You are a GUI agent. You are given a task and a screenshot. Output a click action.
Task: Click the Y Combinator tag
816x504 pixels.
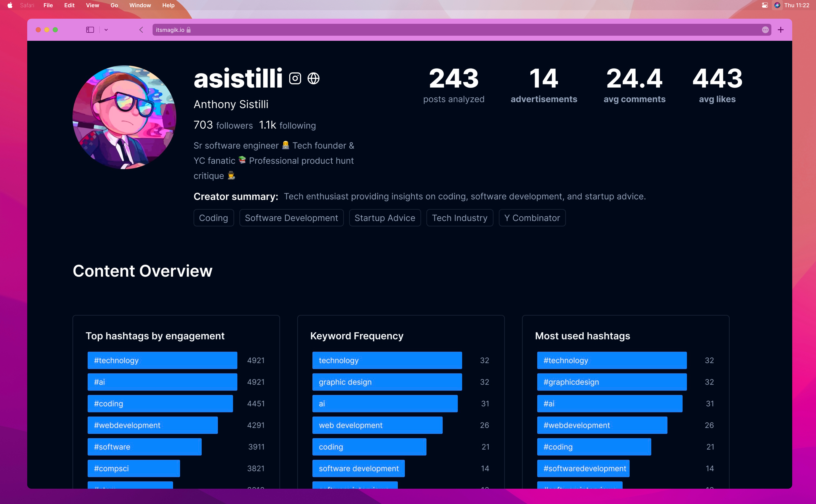point(532,218)
